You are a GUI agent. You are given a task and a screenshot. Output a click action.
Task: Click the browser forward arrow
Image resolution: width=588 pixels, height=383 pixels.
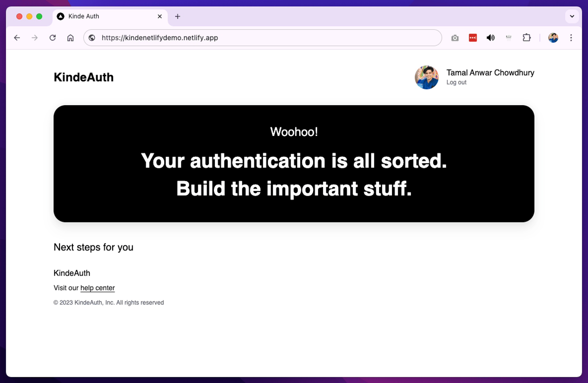(34, 38)
